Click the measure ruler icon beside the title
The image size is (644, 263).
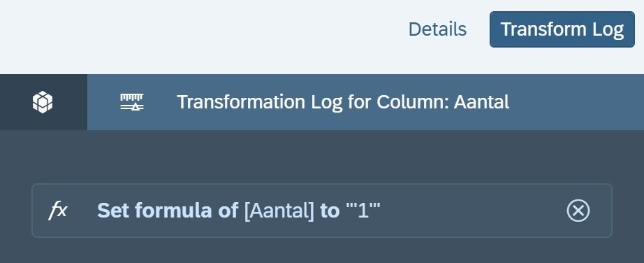pyautogui.click(x=132, y=102)
